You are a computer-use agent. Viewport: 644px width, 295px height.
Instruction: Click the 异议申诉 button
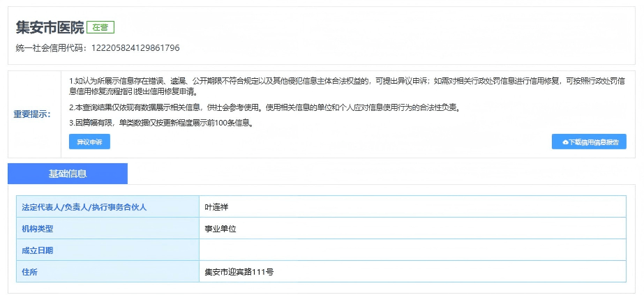coord(89,142)
